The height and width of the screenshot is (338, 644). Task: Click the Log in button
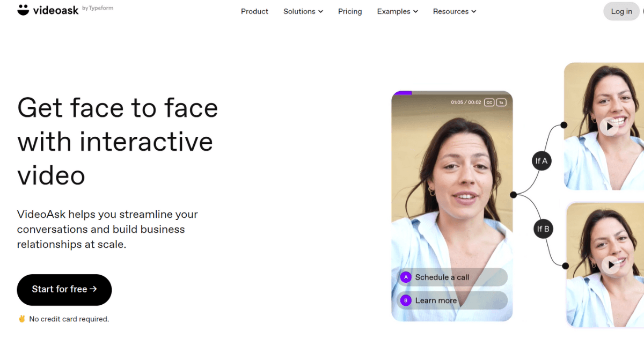[x=621, y=11]
